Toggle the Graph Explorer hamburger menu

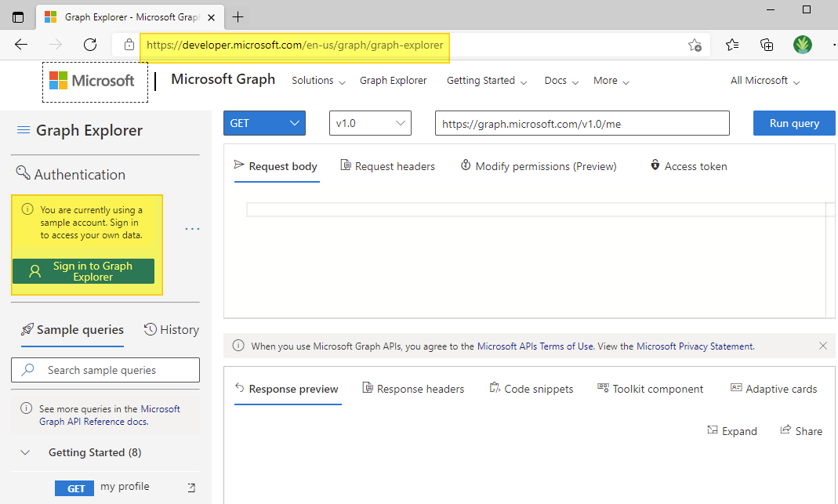pyautogui.click(x=23, y=130)
